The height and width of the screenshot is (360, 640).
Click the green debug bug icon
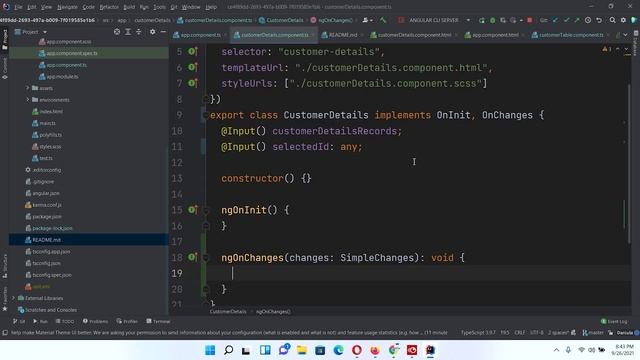(x=493, y=20)
